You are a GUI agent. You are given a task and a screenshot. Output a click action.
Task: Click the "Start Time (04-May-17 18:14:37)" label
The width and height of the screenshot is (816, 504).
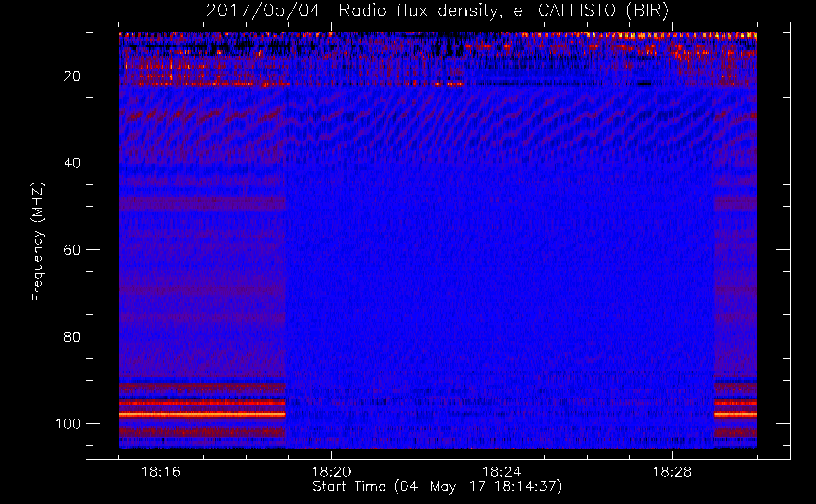(x=437, y=487)
